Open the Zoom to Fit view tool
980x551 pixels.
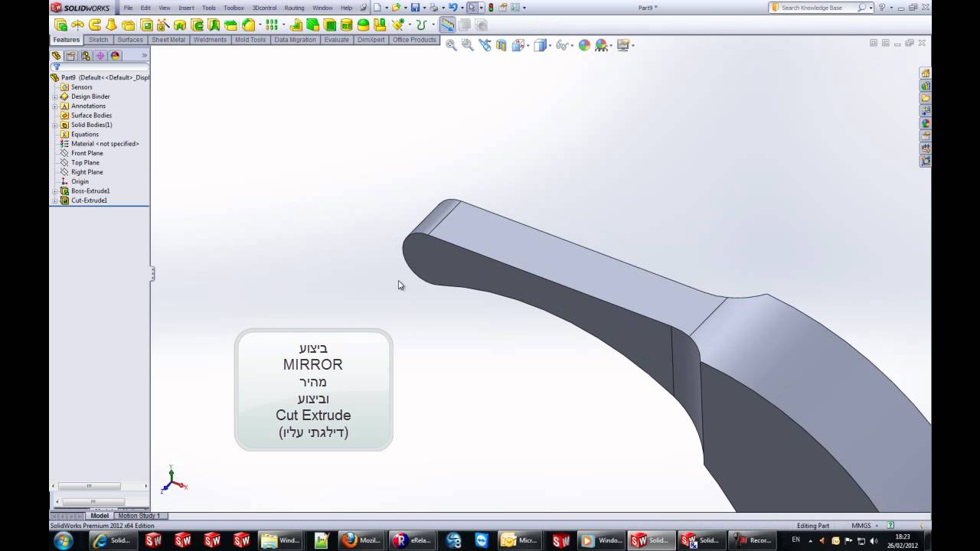pos(451,45)
